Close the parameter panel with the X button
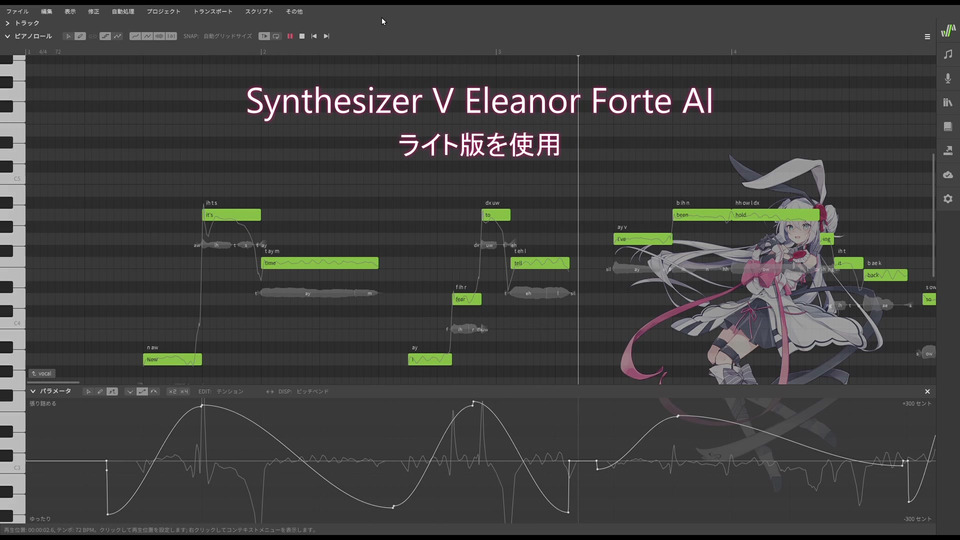 coord(927,391)
